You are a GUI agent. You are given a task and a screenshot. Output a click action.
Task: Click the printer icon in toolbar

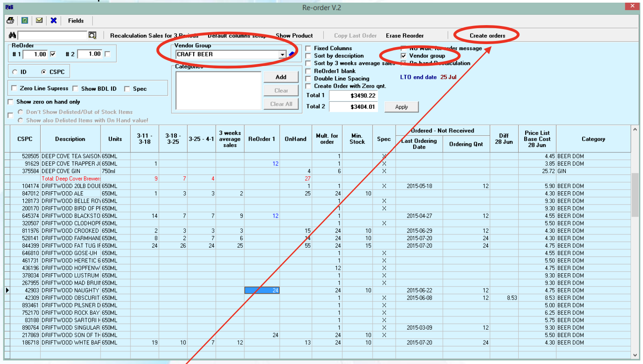point(10,21)
